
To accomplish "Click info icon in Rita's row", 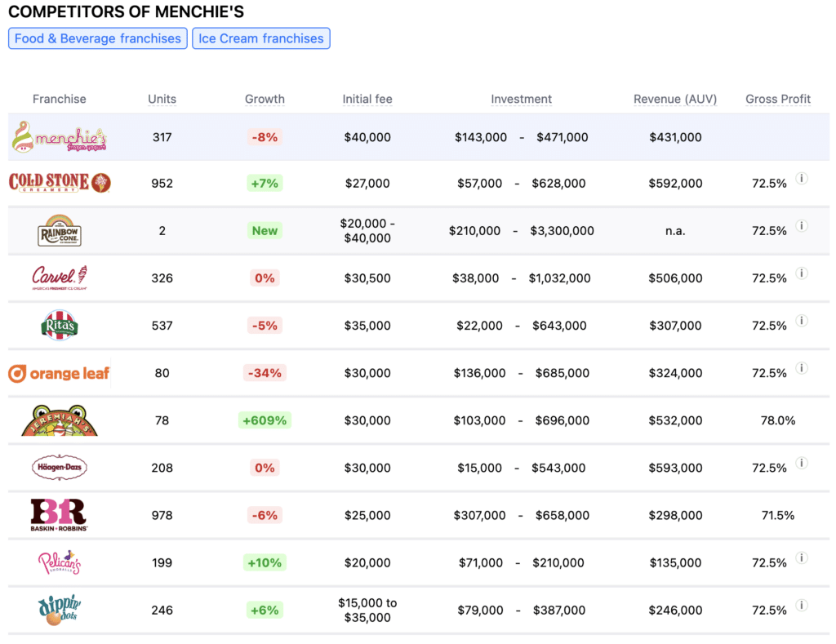I will 802,321.
